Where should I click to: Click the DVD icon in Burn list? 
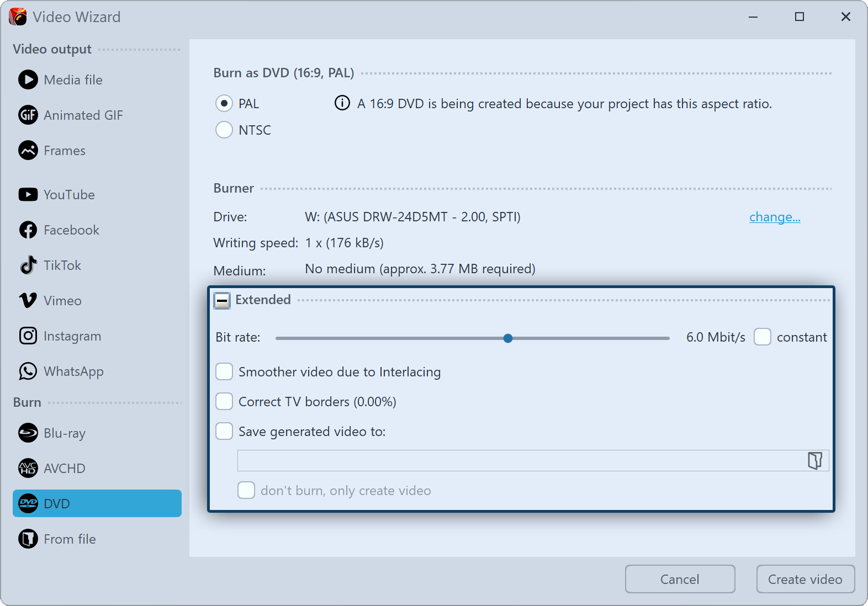28,503
